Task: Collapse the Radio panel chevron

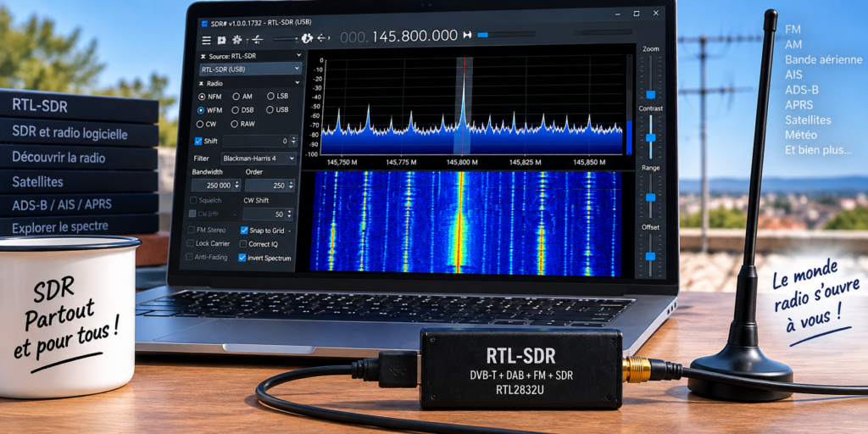Action: [298, 83]
